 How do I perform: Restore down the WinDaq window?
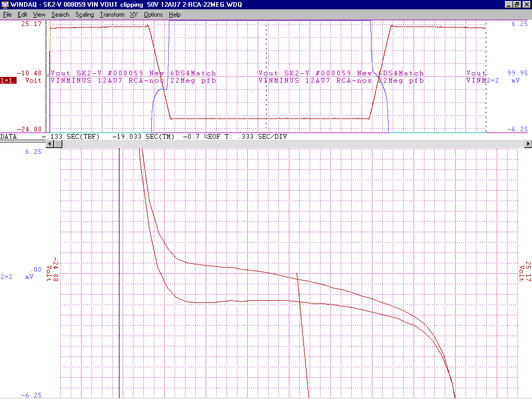pos(517,5)
